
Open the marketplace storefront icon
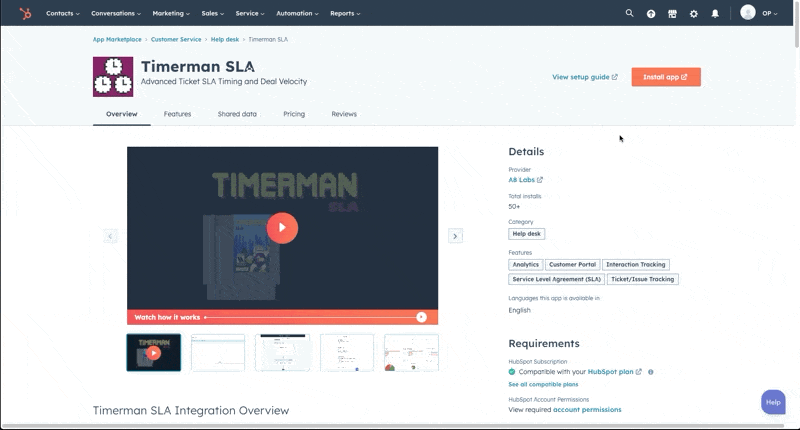pyautogui.click(x=672, y=14)
